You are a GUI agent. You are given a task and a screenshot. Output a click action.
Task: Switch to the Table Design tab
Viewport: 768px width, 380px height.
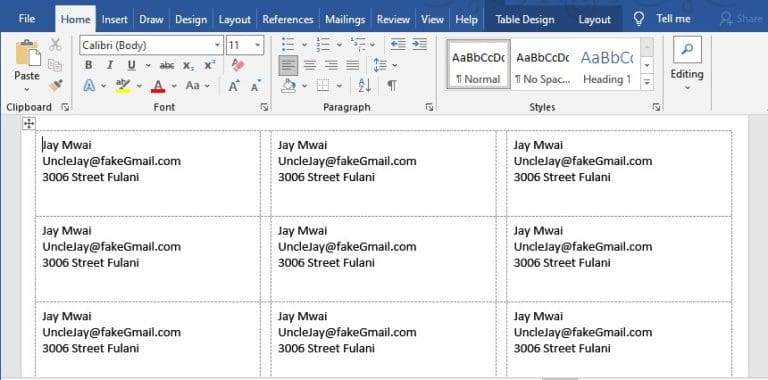tap(525, 20)
